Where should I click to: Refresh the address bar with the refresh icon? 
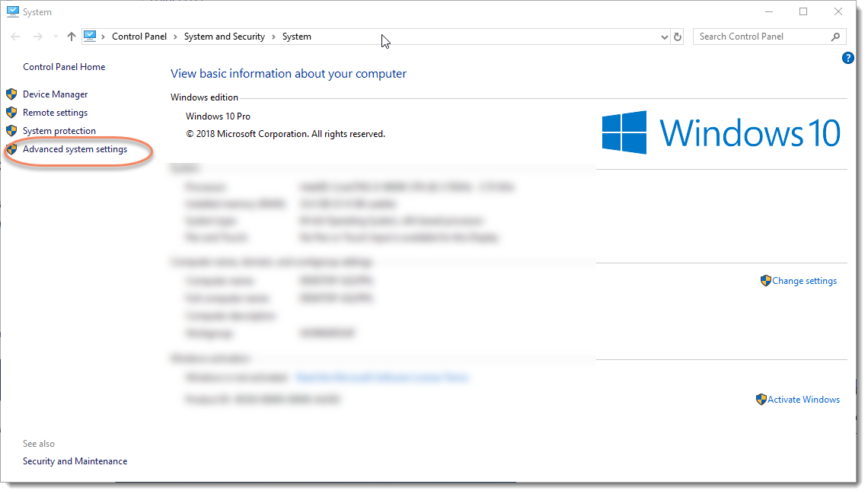(678, 37)
